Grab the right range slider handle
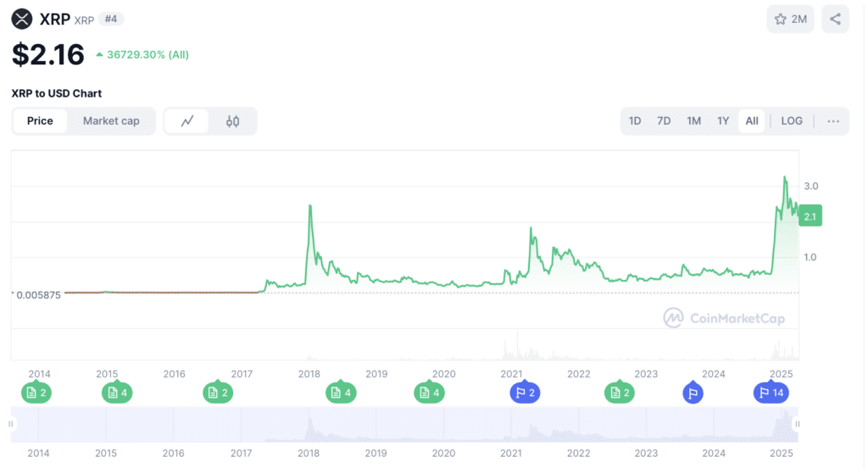Image resolution: width=868 pixels, height=468 pixels. tap(797, 424)
